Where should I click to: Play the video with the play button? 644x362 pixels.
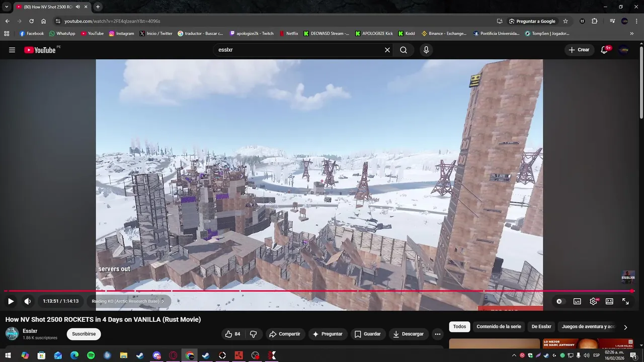click(11, 301)
